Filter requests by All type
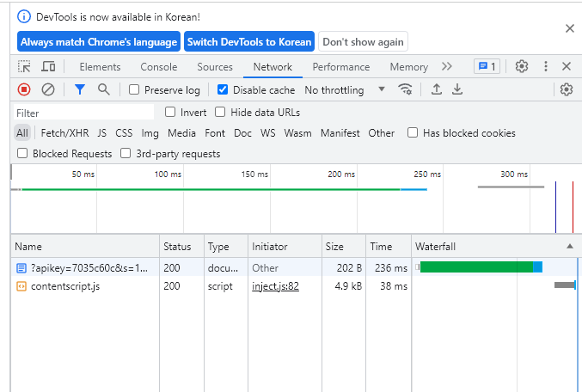This screenshot has width=582, height=392. click(x=22, y=133)
